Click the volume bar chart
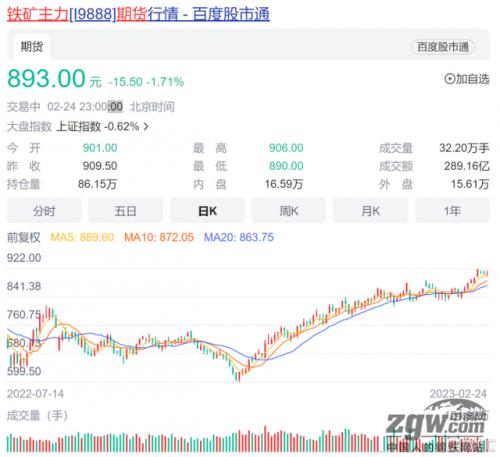 pos(248,439)
